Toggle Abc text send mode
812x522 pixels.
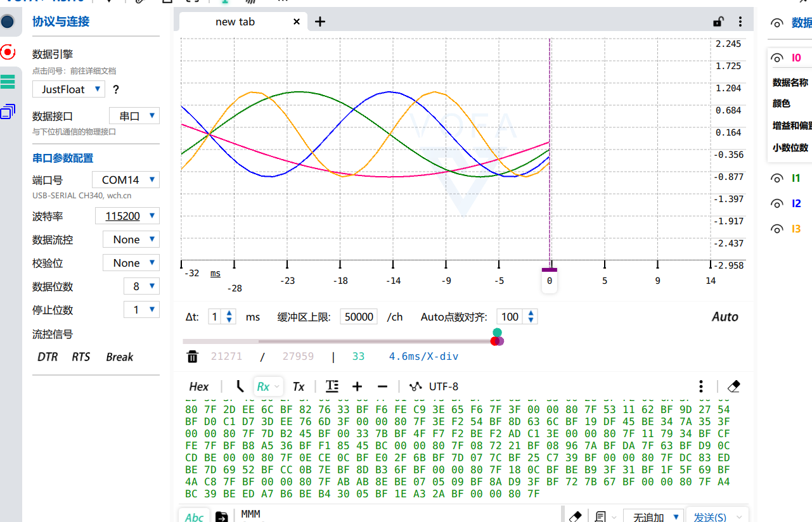[194, 516]
